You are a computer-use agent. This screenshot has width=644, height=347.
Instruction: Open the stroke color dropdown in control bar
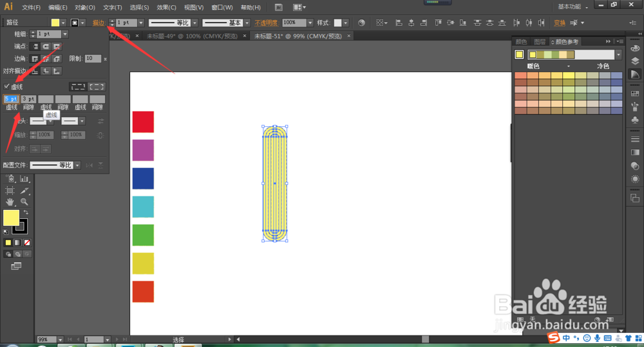[82, 23]
